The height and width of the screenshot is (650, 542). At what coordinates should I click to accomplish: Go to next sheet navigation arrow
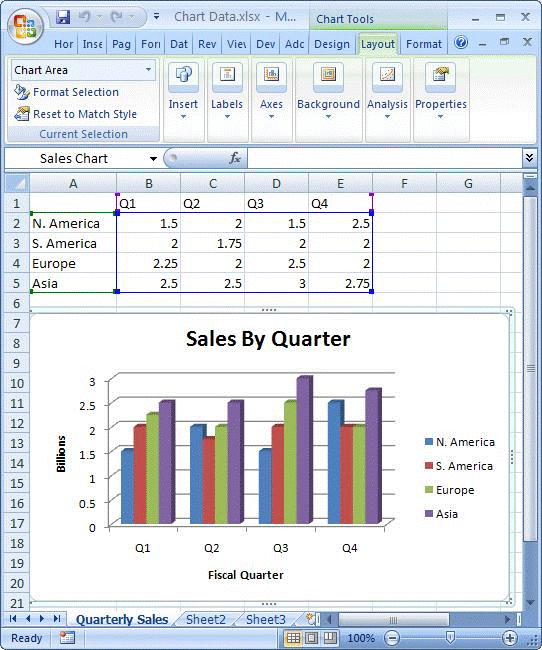point(41,619)
